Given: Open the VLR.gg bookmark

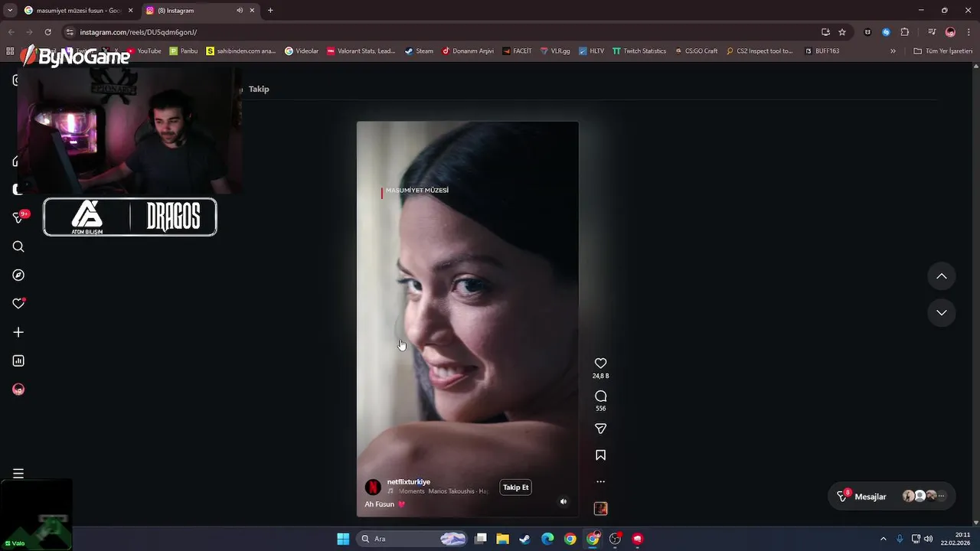Looking at the screenshot, I should tap(554, 51).
